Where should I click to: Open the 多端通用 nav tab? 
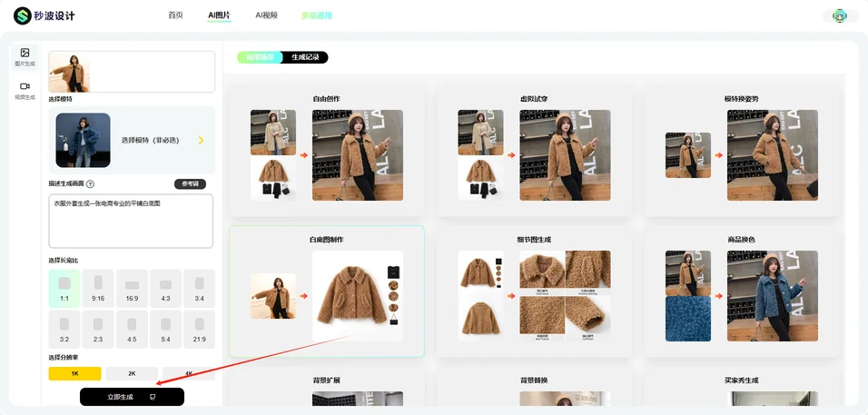click(317, 15)
